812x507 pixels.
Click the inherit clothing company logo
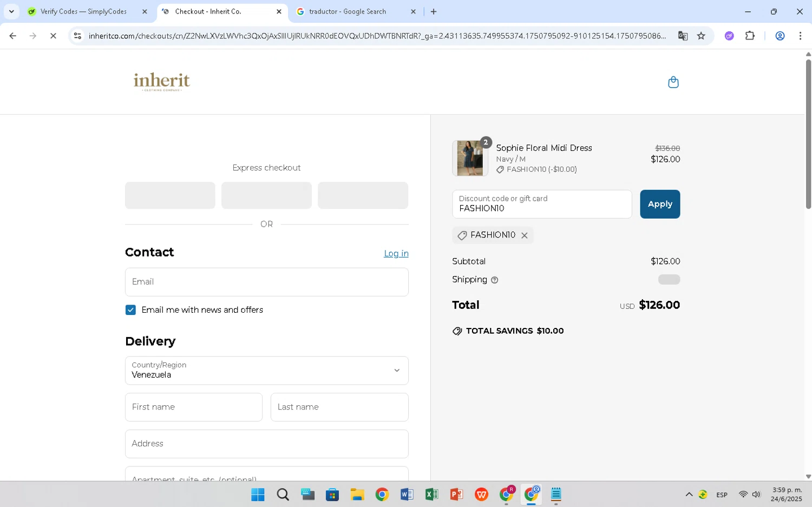(x=161, y=82)
